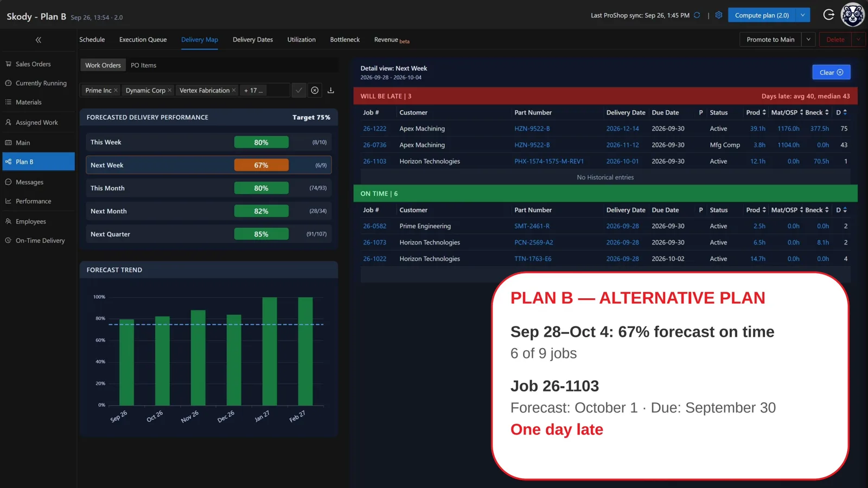Sort Will Be Late table by Mat/OSP
This screenshot has width=868, height=488.
pyautogui.click(x=787, y=112)
